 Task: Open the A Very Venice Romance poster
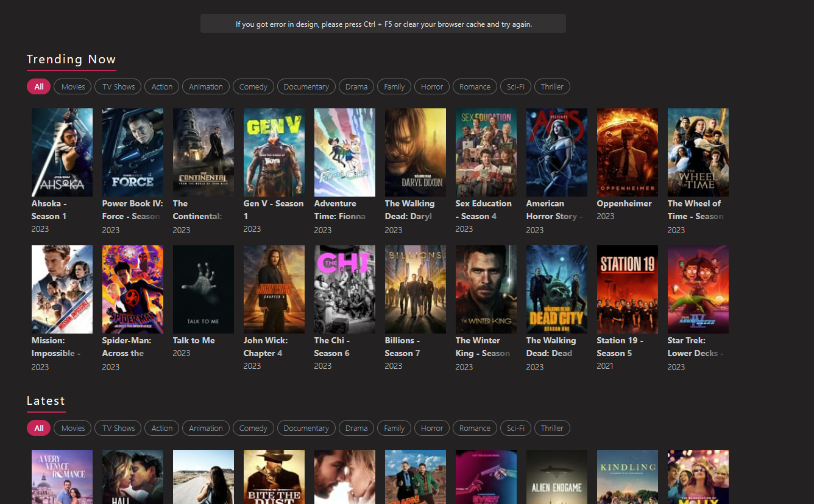(62, 477)
